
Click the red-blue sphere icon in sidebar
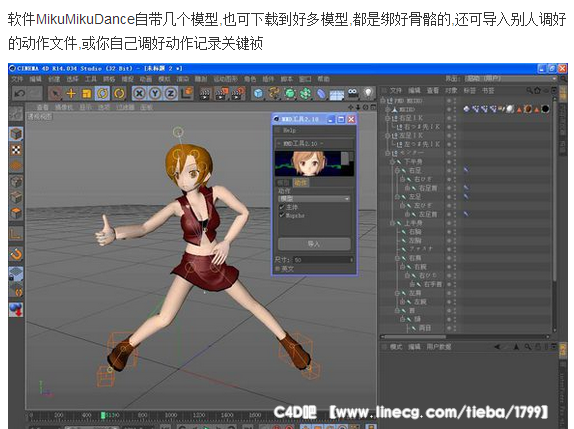point(16,310)
